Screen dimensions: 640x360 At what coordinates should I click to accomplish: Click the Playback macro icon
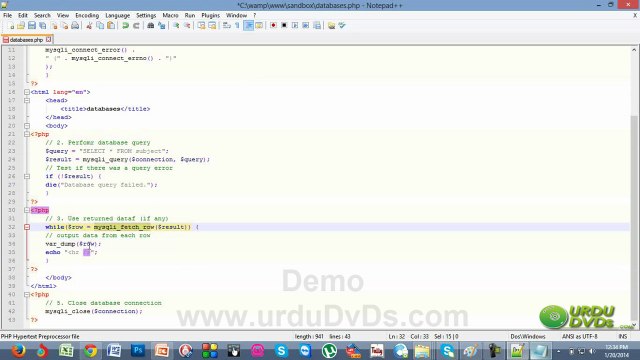(295, 26)
